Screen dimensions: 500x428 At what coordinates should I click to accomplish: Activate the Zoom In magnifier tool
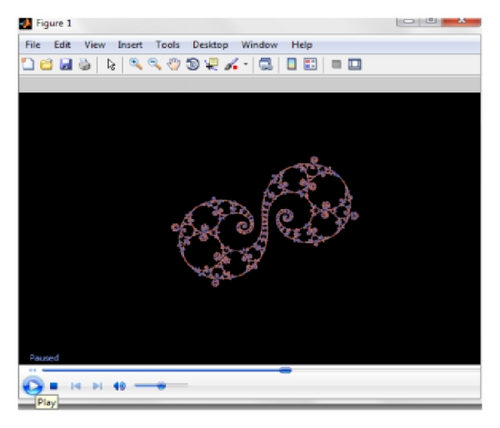tap(136, 64)
